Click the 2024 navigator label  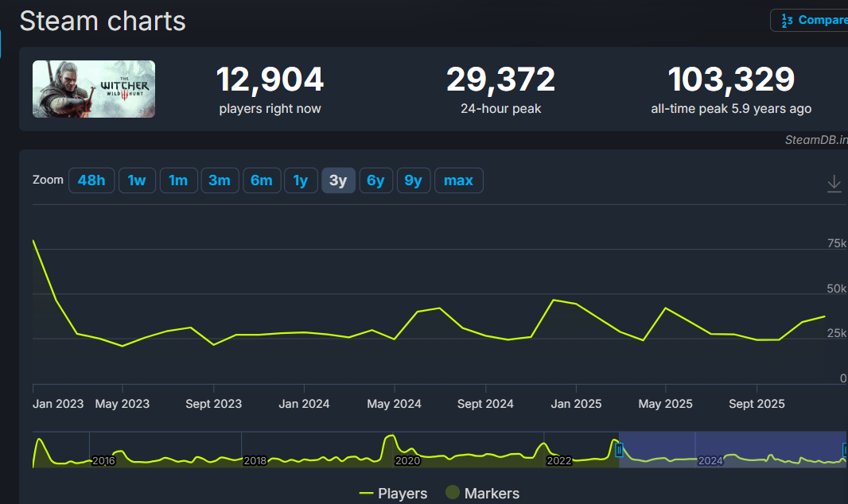tap(710, 461)
